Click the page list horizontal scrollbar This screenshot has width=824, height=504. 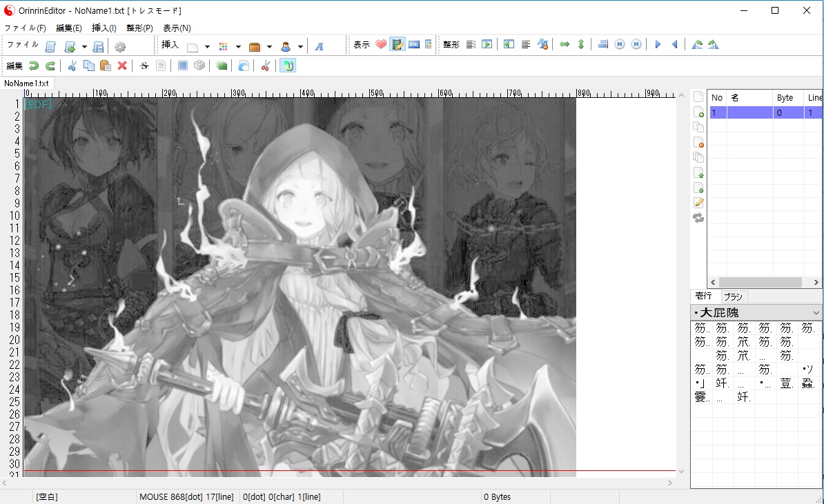point(759,283)
